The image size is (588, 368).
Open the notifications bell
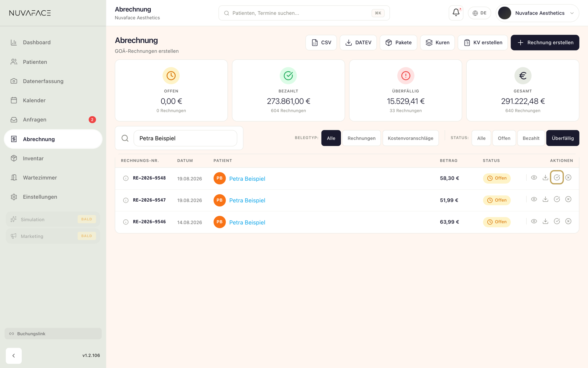pyautogui.click(x=456, y=13)
